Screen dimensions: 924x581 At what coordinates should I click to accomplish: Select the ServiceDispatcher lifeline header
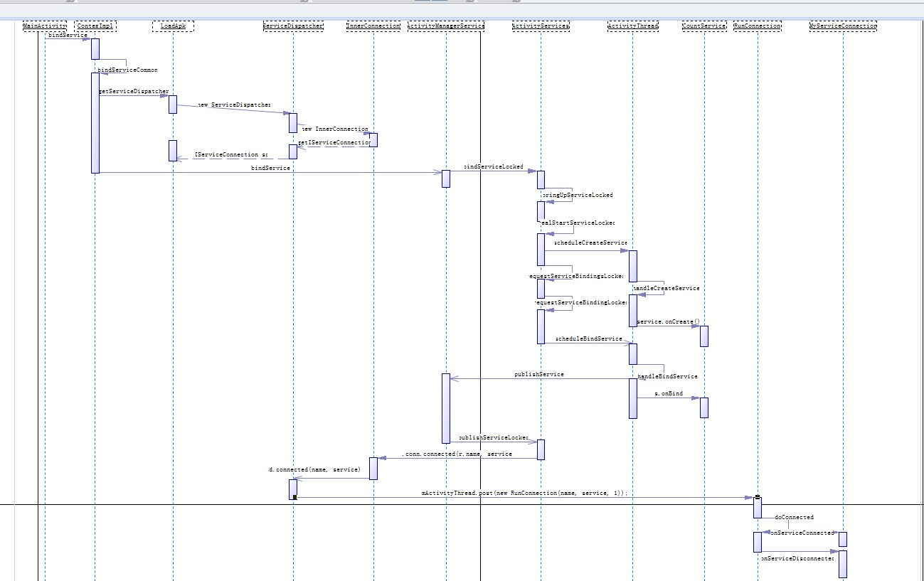point(293,26)
